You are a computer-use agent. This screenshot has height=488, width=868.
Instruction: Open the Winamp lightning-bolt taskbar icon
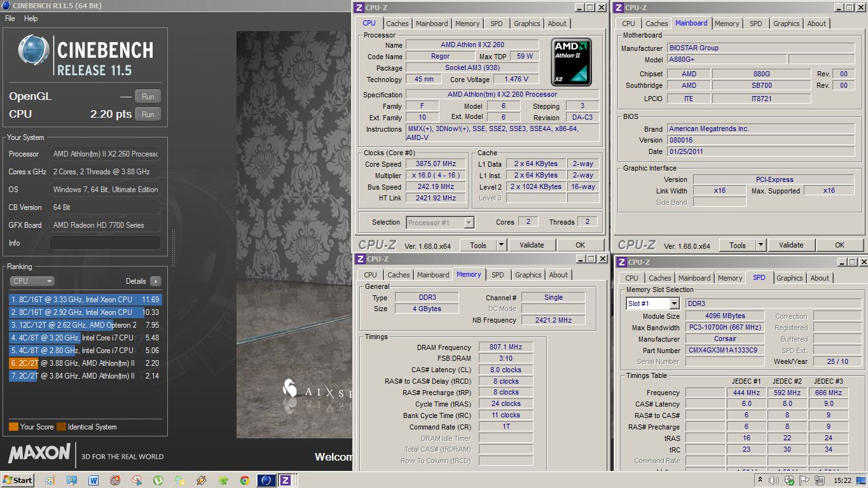pos(201,480)
